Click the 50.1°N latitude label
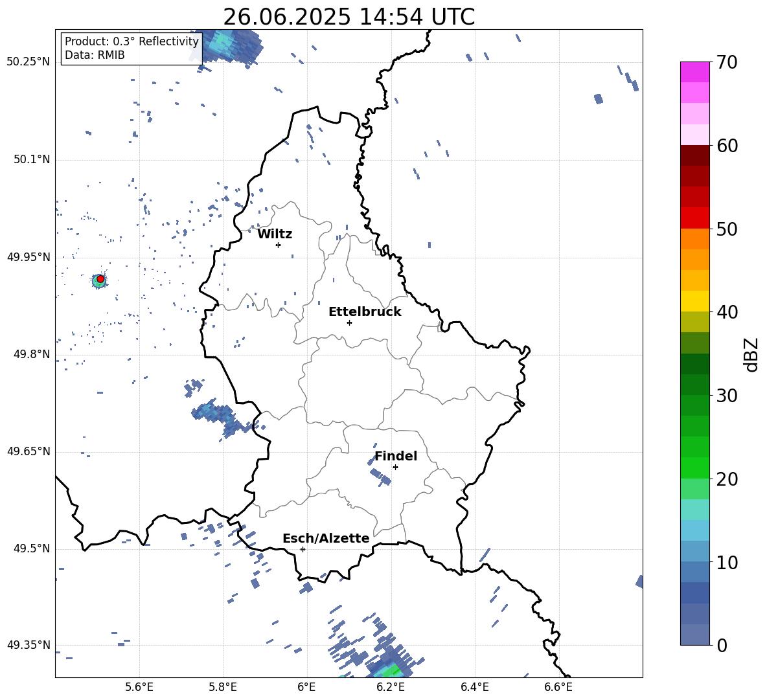 click(32, 159)
